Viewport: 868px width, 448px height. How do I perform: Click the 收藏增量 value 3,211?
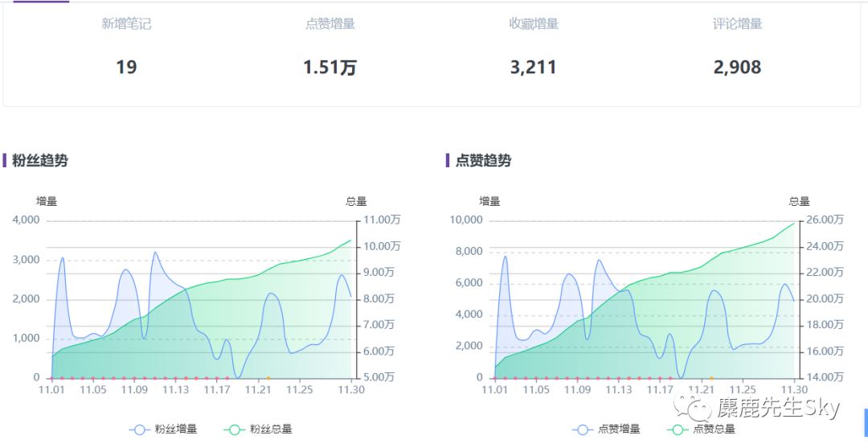[x=533, y=67]
